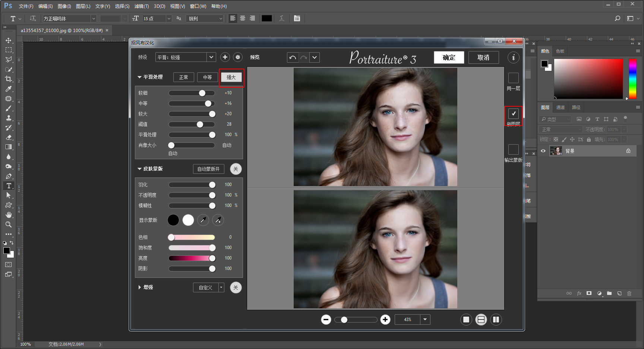Image resolution: width=644 pixels, height=349 pixels.
Task: Toggle the New Layer checkbox
Action: [x=514, y=114]
